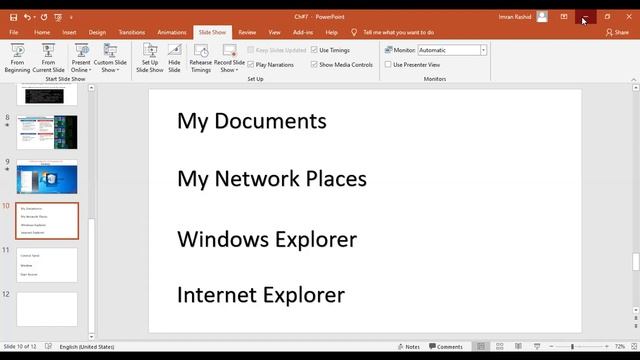Click Tell me what you want to do
Image resolution: width=640 pixels, height=360 pixels.
pos(398,32)
